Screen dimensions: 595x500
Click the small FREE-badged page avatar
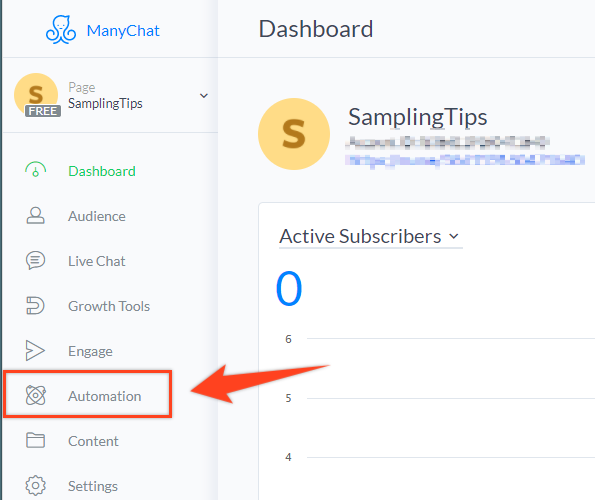36,95
